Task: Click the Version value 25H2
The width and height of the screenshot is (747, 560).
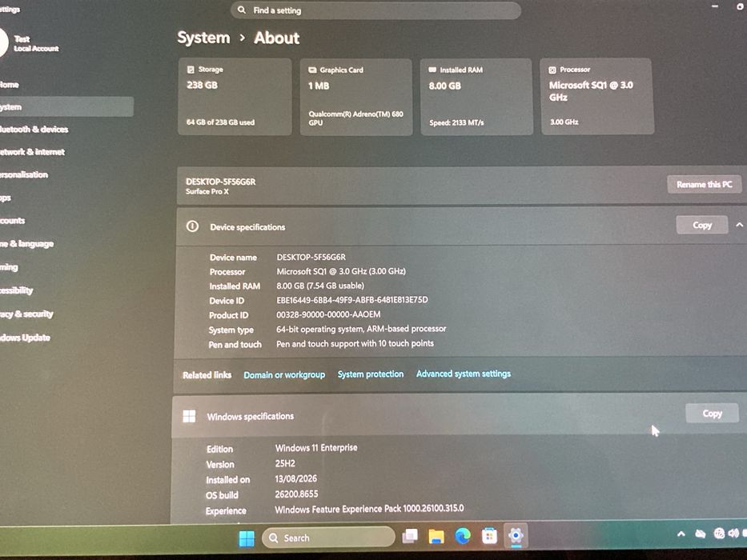Action: [285, 463]
